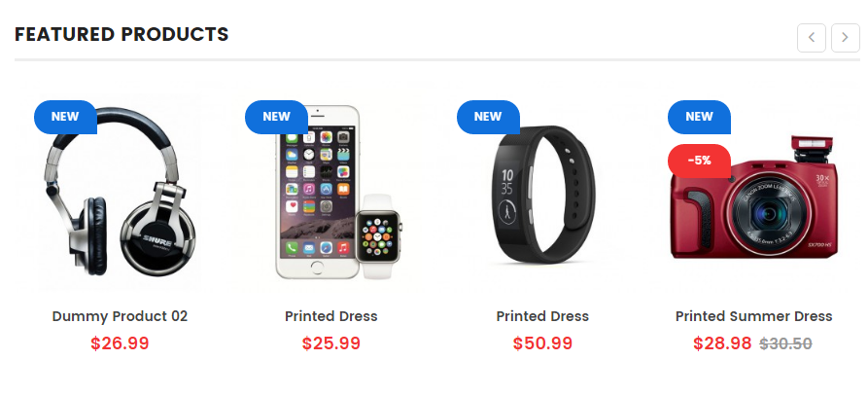
Task: Open Printed Dress link under the smartphone
Action: pos(331,316)
